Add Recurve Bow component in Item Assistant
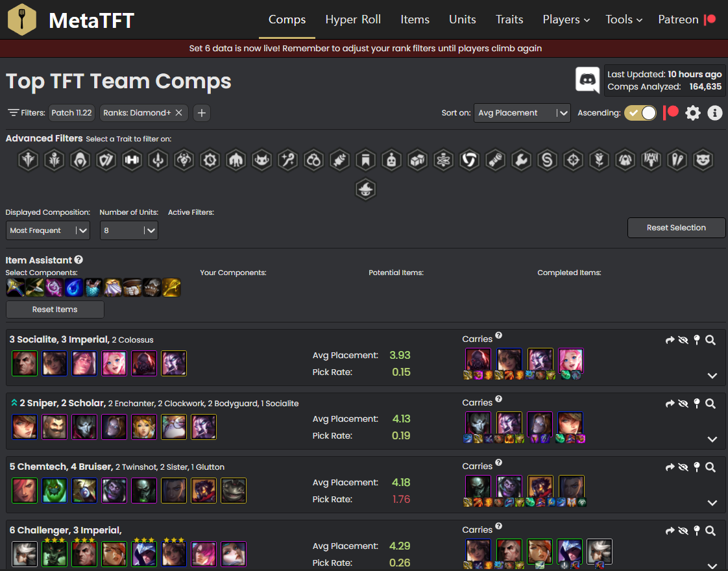Screen dimensions: 728x571 point(35,287)
